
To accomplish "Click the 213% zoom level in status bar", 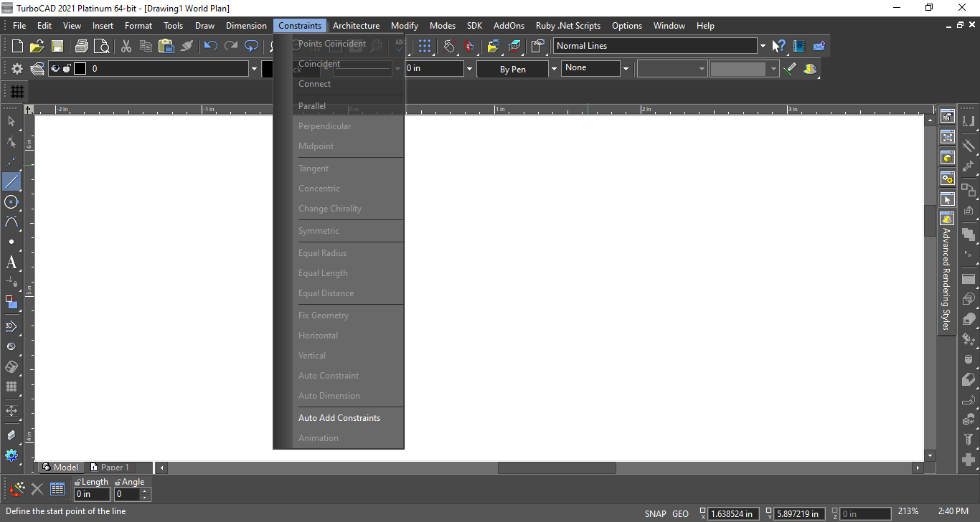I will tap(908, 511).
